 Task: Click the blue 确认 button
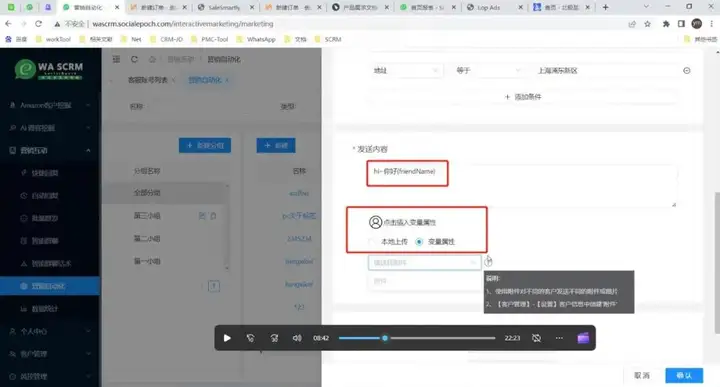click(684, 375)
